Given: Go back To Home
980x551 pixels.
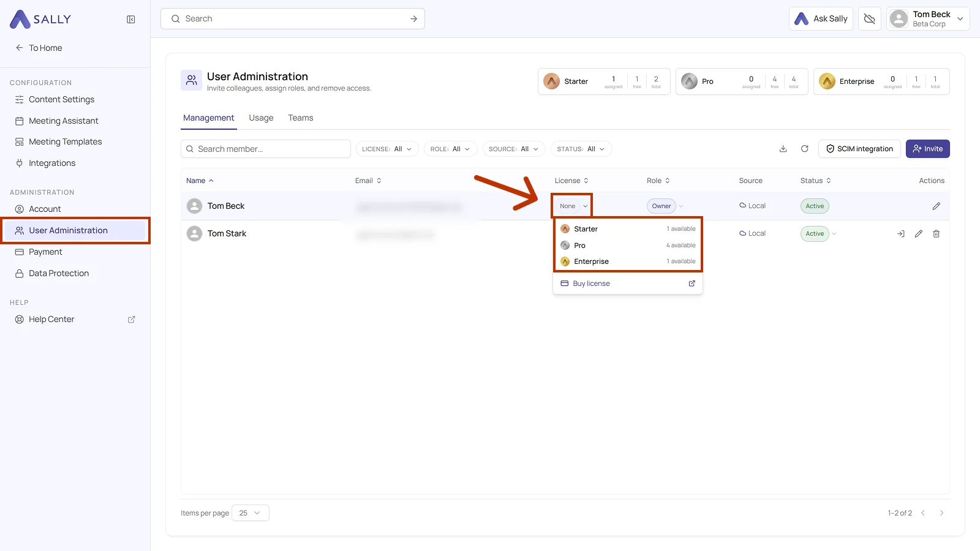Looking at the screenshot, I should pos(39,48).
